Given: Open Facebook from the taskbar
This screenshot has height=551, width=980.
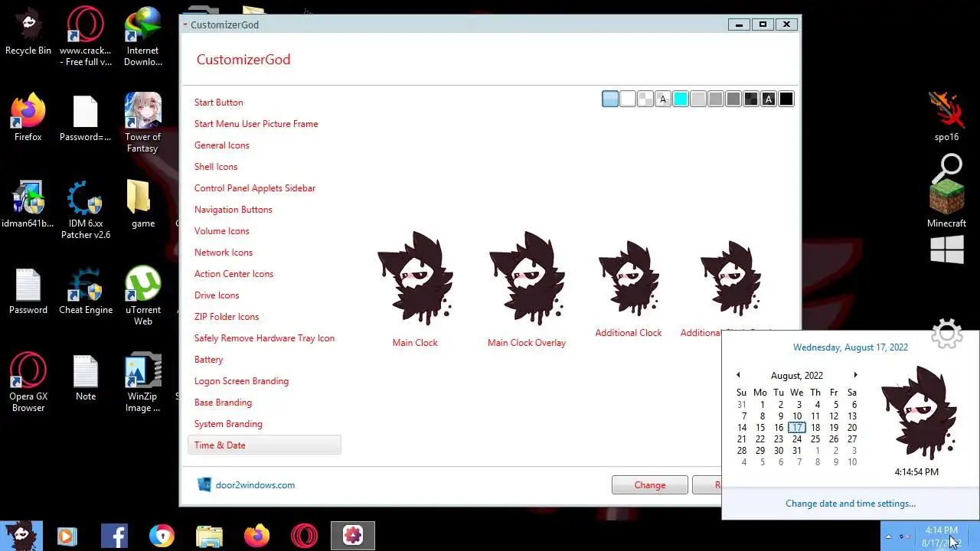Looking at the screenshot, I should click(114, 536).
